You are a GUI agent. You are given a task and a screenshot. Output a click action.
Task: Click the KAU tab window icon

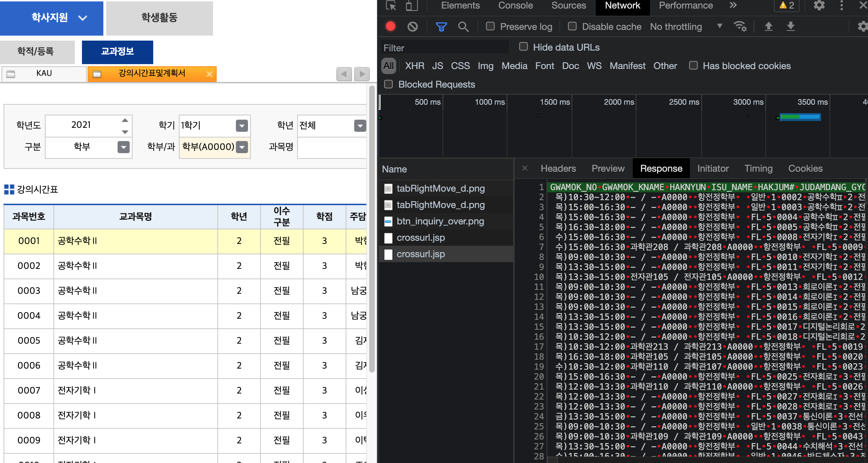[11, 74]
